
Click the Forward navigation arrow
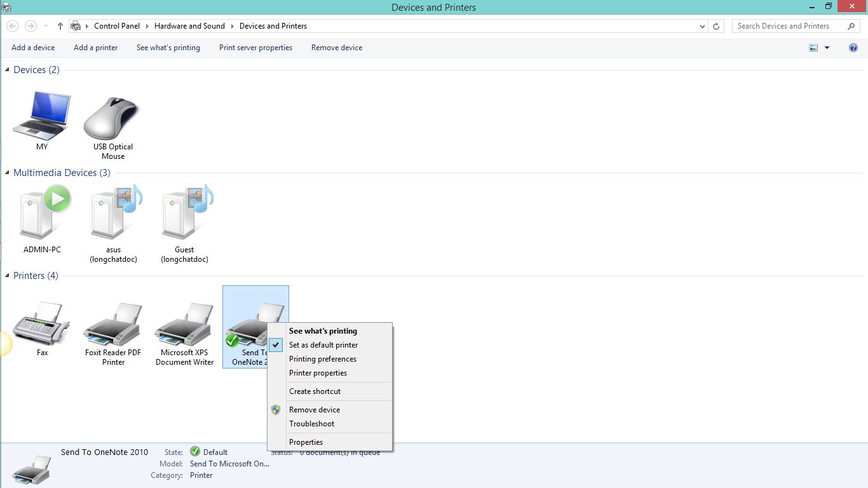31,26
